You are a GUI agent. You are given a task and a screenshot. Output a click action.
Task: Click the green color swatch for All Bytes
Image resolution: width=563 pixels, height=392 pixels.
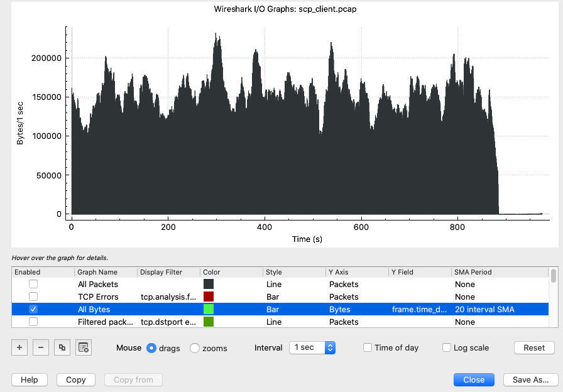(209, 309)
